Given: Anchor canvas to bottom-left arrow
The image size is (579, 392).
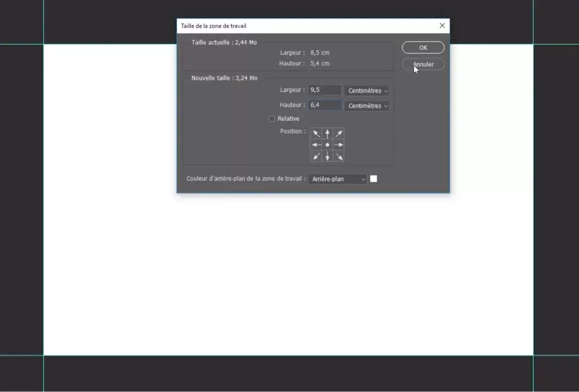Looking at the screenshot, I should [x=316, y=156].
